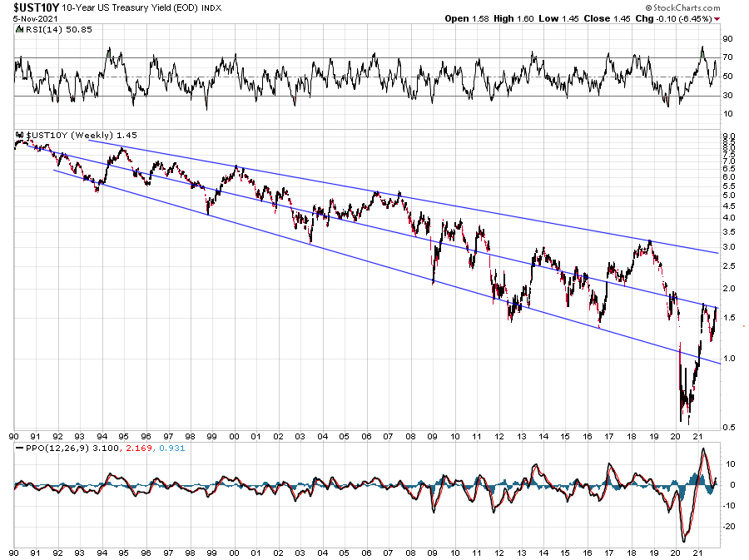
Task: Click the 1.5 yield axis label
Action: 729,318
